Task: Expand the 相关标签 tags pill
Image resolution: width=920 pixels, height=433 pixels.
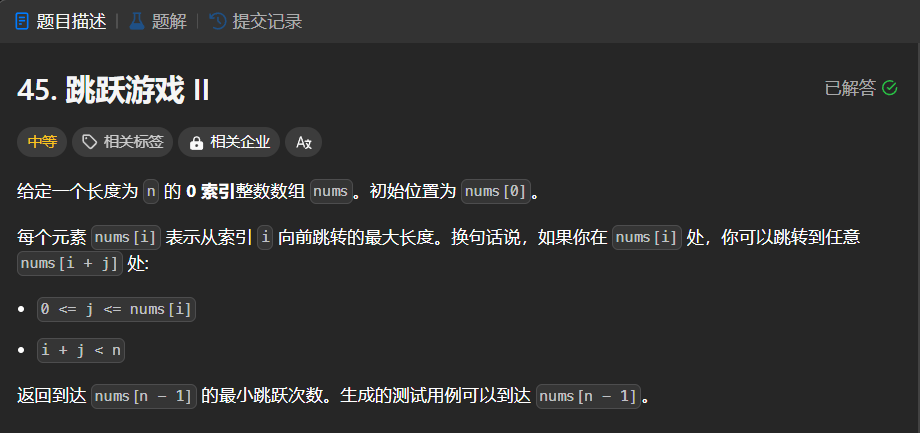Action: (x=123, y=142)
